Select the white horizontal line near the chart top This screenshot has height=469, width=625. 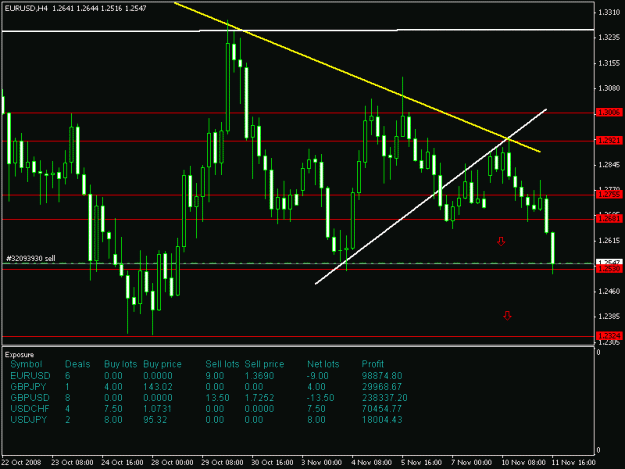(298, 30)
